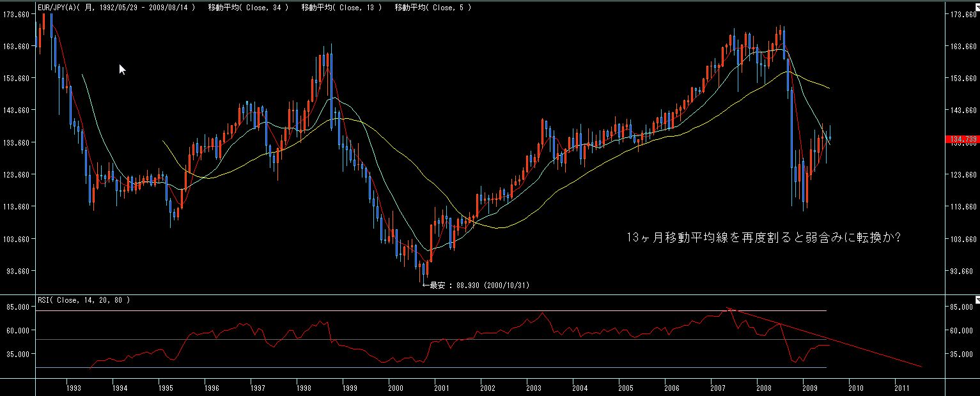Select the 移動平均( Close, 34 ) indicator label

(248, 8)
